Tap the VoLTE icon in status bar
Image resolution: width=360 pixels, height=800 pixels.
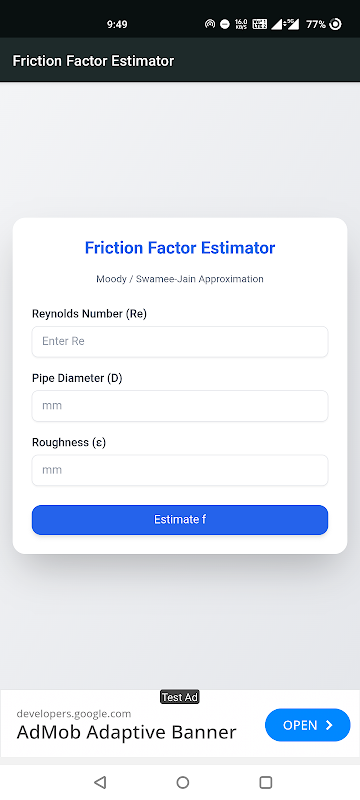click(x=260, y=24)
